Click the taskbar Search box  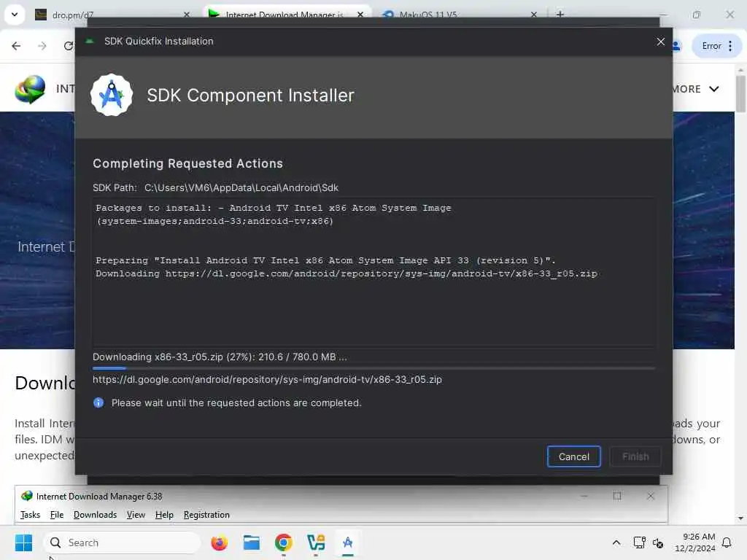point(122,542)
